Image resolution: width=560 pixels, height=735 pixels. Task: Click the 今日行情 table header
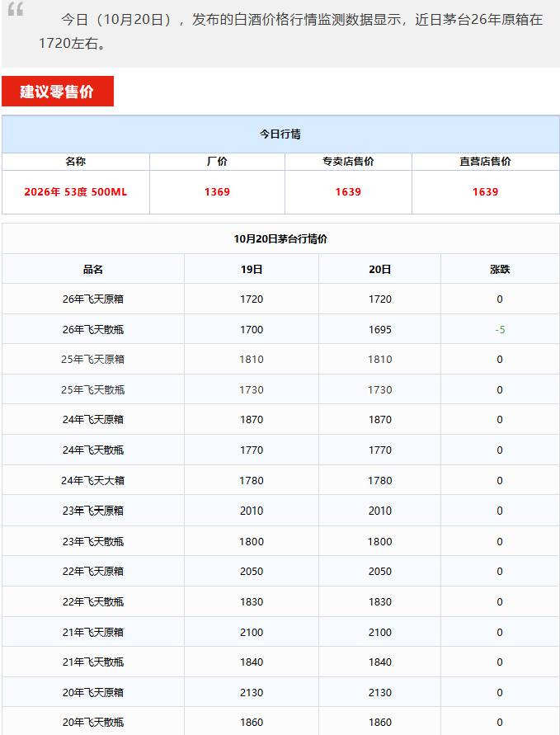[280, 134]
